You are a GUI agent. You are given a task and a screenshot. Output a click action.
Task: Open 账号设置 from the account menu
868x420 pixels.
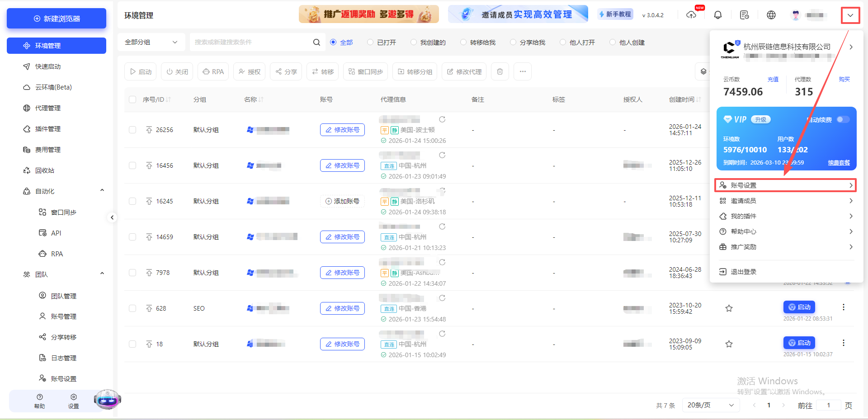pyautogui.click(x=785, y=185)
